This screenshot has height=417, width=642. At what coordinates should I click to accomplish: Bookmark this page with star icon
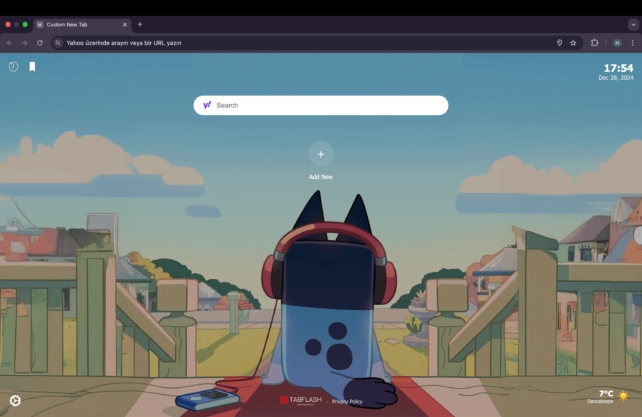tap(573, 43)
